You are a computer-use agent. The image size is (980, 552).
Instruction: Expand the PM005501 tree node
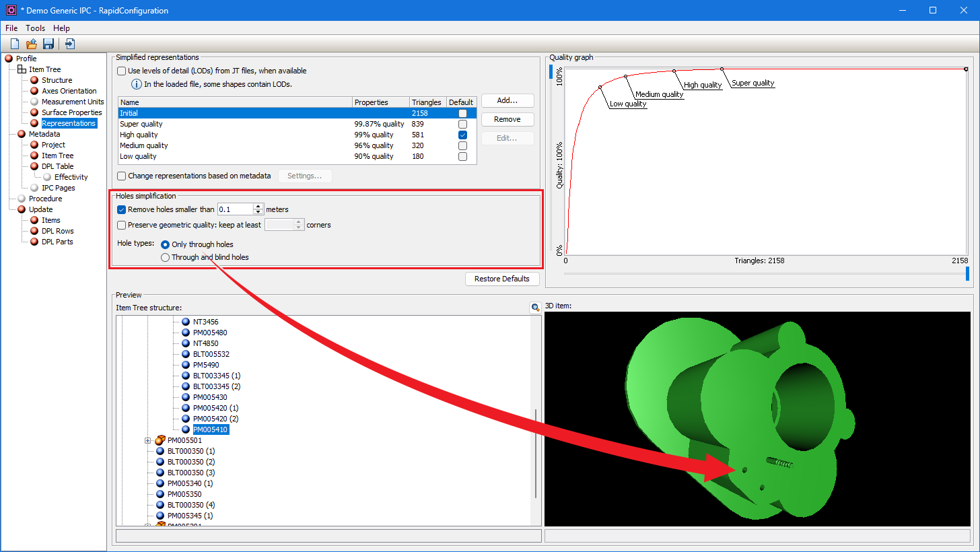[148, 440]
